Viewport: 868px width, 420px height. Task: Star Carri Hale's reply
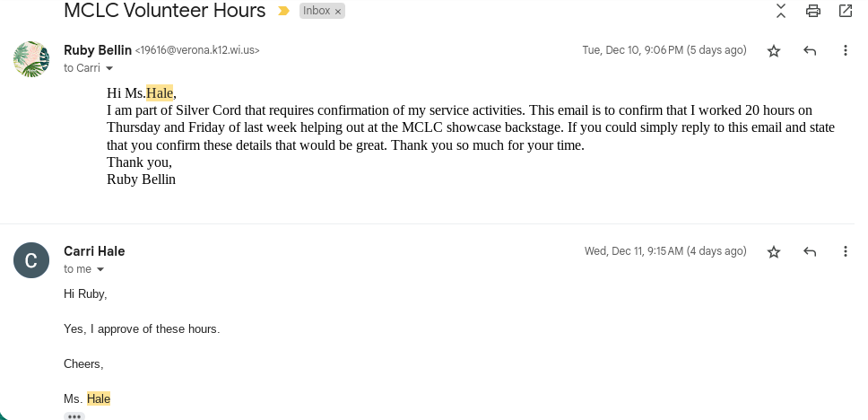774,252
